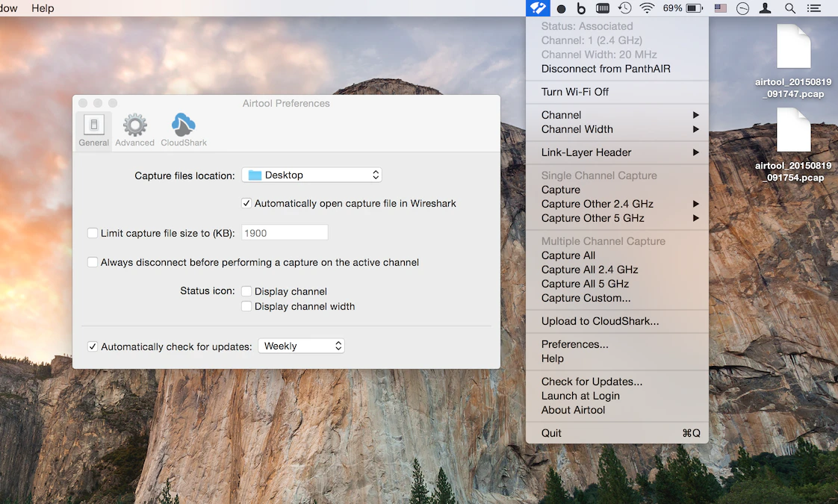Enable Display channel width checkbox
This screenshot has width=838, height=504.
(246, 306)
